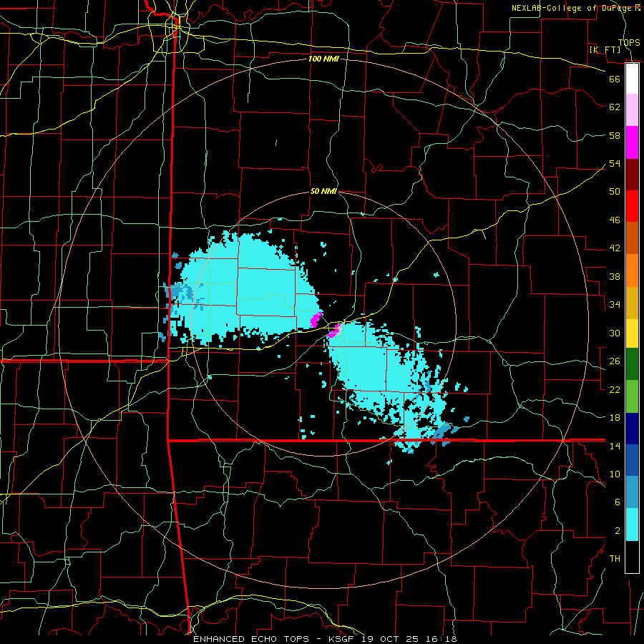Choose the cyan legend swatch
The image size is (644, 644).
click(632, 525)
